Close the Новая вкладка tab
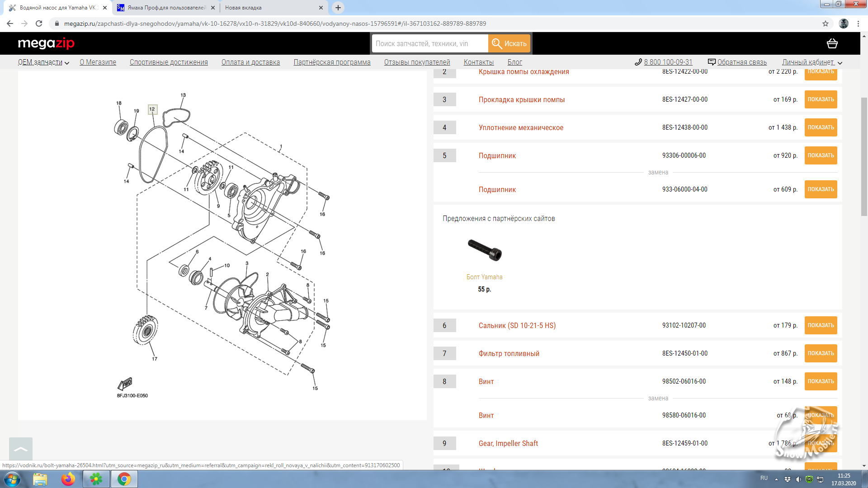Viewport: 868px width, 488px height. coord(321,8)
